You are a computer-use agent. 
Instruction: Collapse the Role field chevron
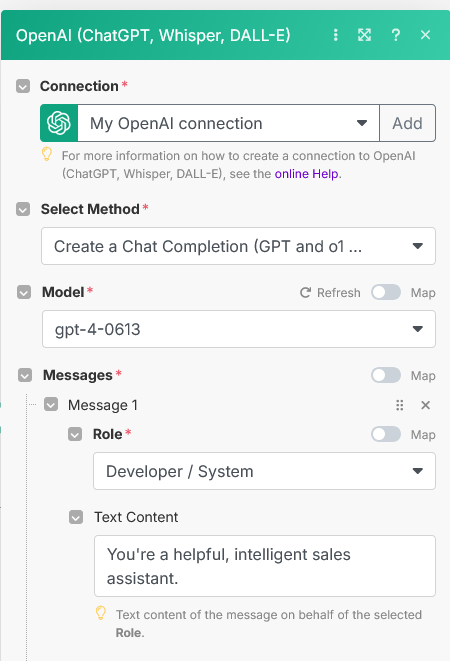(75, 434)
